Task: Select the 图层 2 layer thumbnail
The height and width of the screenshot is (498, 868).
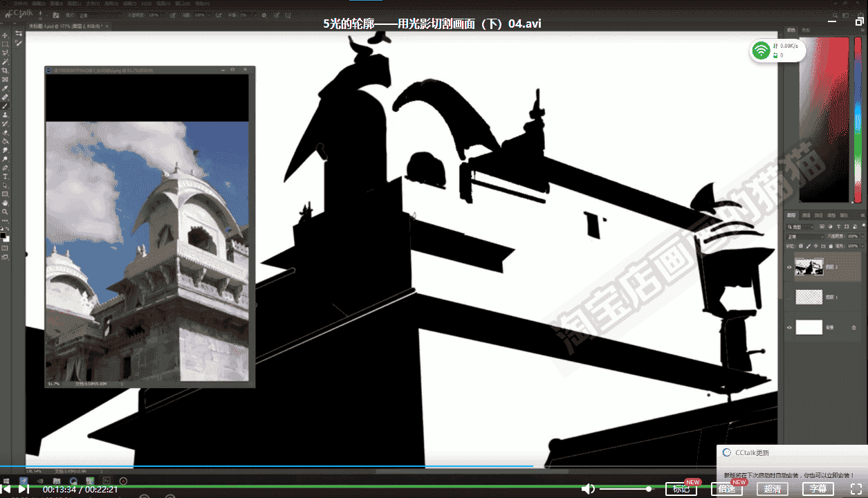Action: click(809, 267)
